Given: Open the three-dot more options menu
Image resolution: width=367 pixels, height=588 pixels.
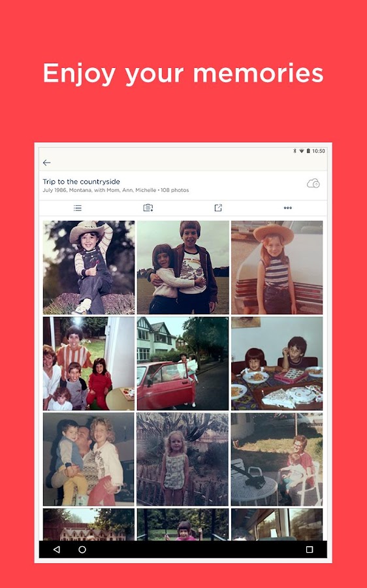Looking at the screenshot, I should [287, 208].
